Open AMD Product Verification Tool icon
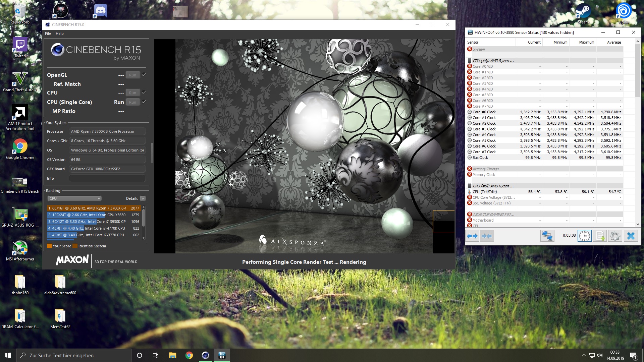The width and height of the screenshot is (644, 362). 20,117
